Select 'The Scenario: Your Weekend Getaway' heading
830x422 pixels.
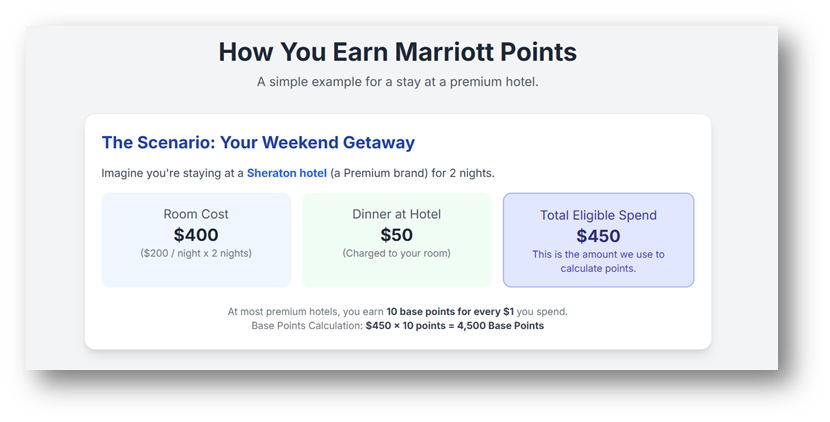(x=258, y=143)
